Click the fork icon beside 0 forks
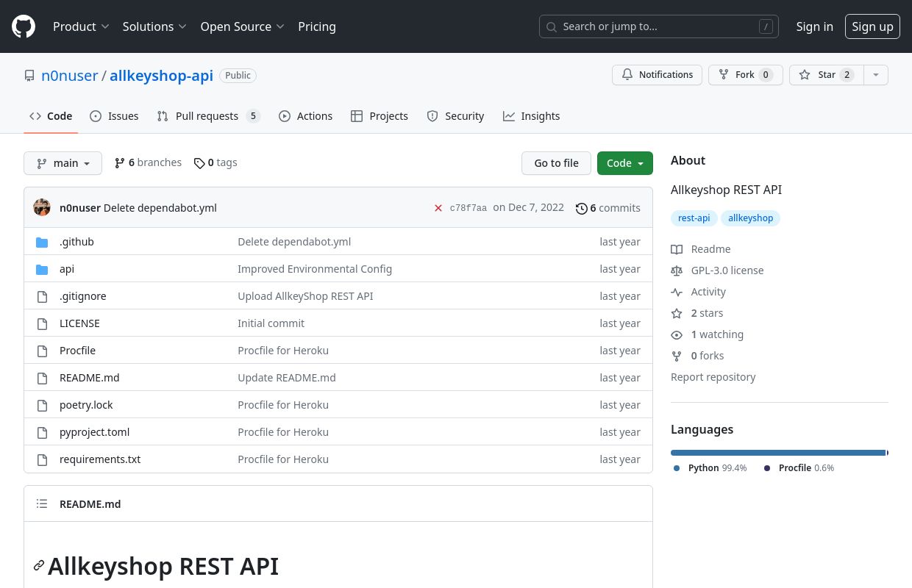 click(677, 356)
